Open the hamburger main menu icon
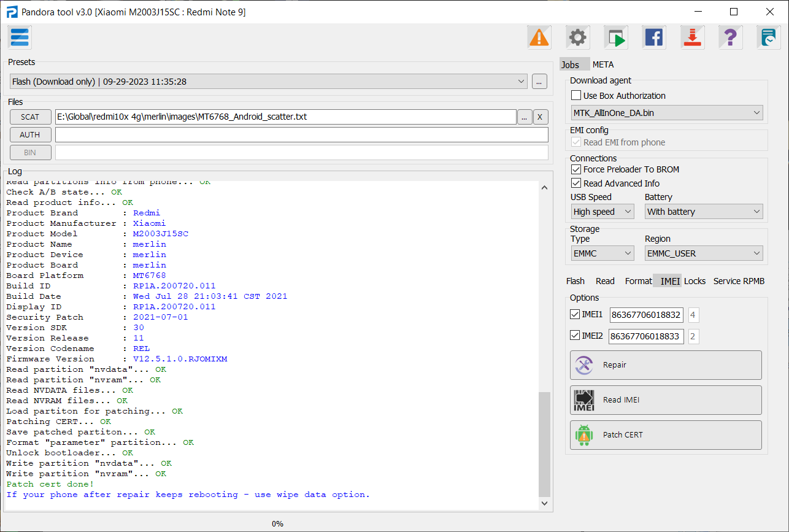The width and height of the screenshot is (789, 532). (20, 37)
